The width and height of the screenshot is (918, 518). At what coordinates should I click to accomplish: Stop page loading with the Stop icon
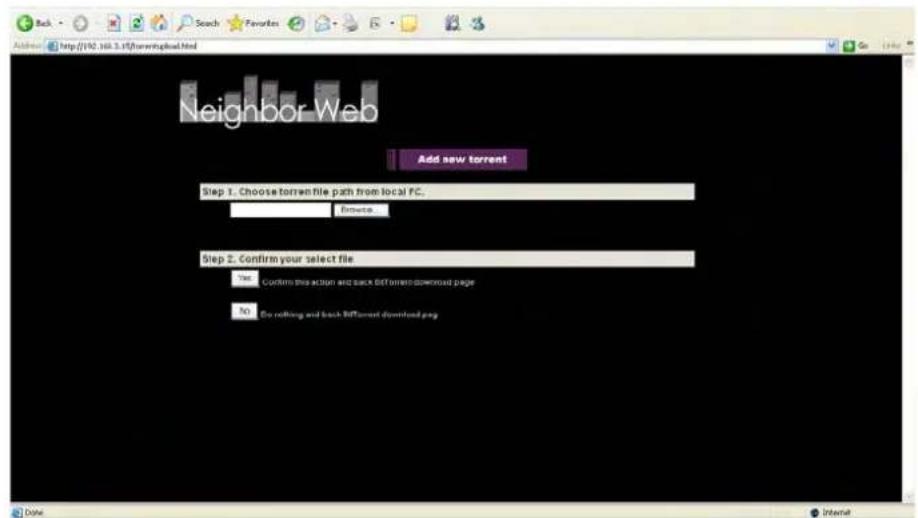[x=114, y=23]
